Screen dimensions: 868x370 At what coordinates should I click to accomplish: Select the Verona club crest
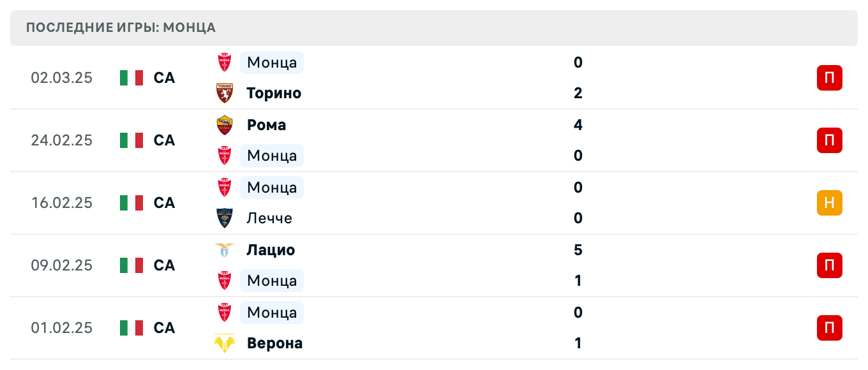(224, 343)
